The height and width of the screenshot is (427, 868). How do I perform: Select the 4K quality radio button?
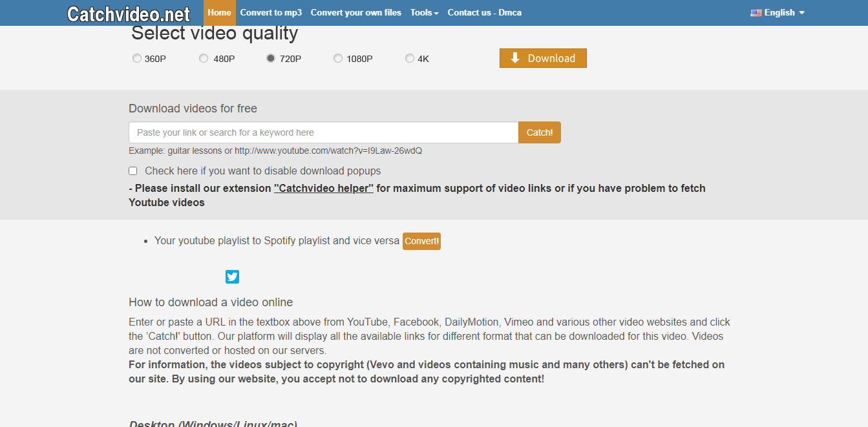[410, 59]
